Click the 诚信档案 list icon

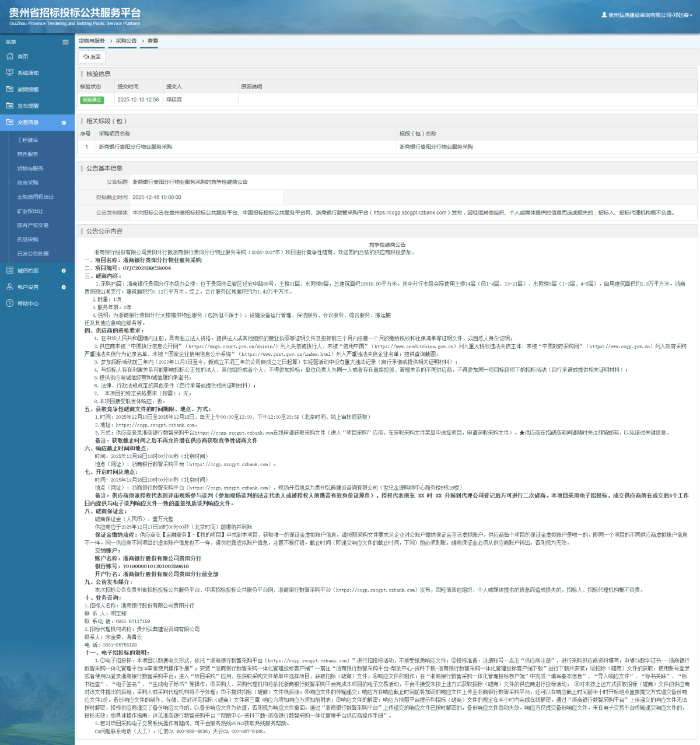(x=9, y=271)
